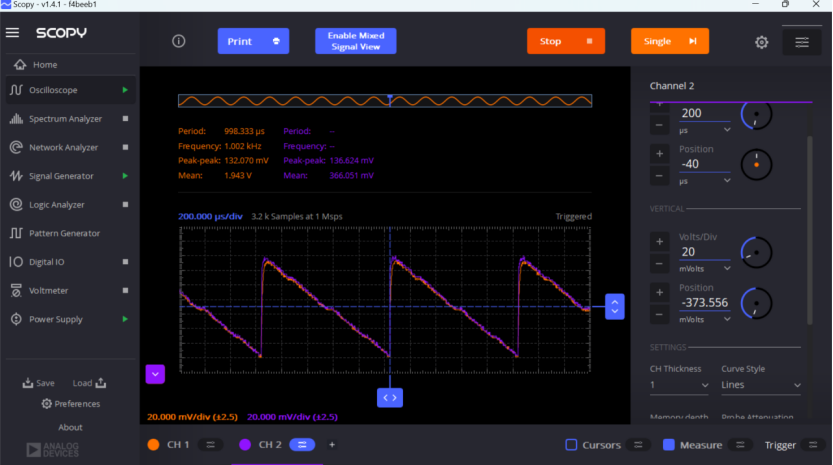Click the vertical trigger level handle right of plot
Image resolution: width=833 pixels, height=465 pixels.
pyautogui.click(x=615, y=307)
